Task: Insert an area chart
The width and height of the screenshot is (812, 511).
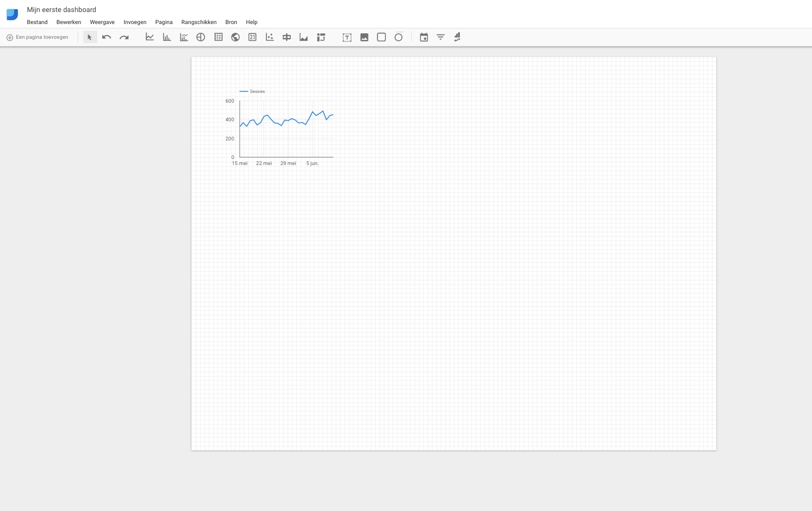Action: click(x=303, y=37)
